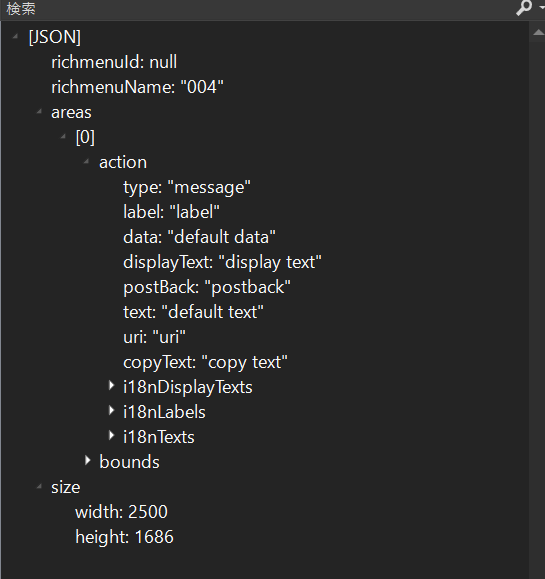Select the height: 1686 row

pos(124,537)
